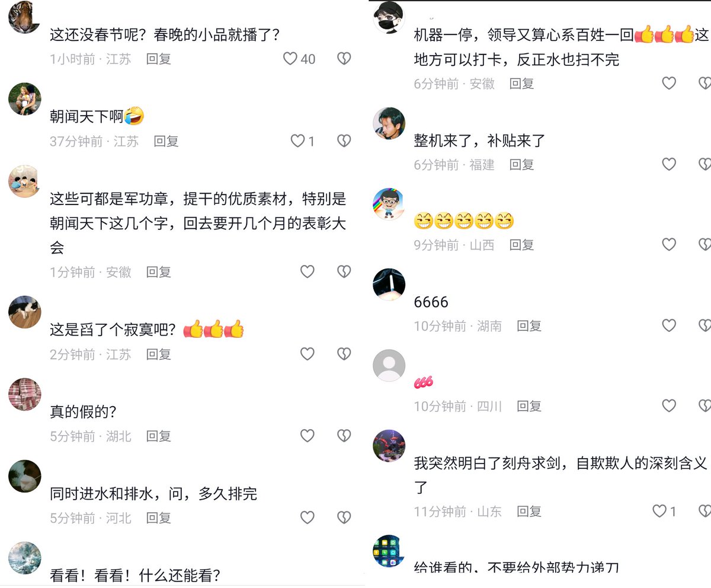The height and width of the screenshot is (588, 711).
Task: Like the 刻舟求剑 comment from 山东
Action: (x=659, y=511)
